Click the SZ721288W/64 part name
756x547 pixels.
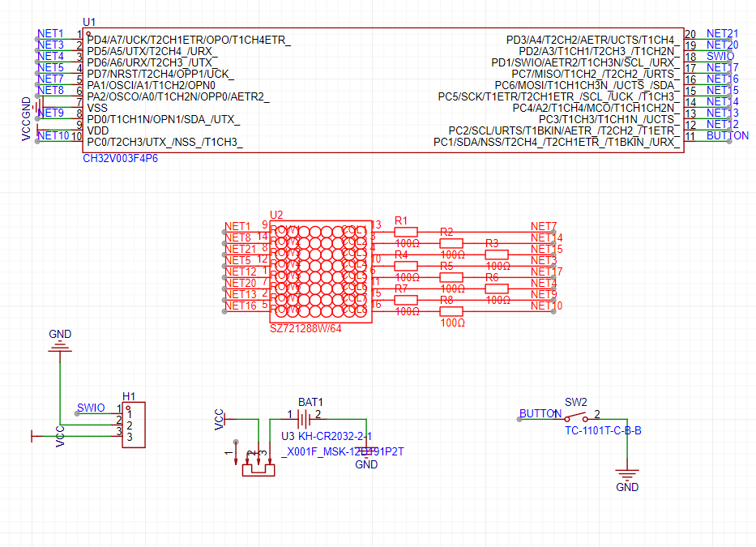[x=305, y=328]
